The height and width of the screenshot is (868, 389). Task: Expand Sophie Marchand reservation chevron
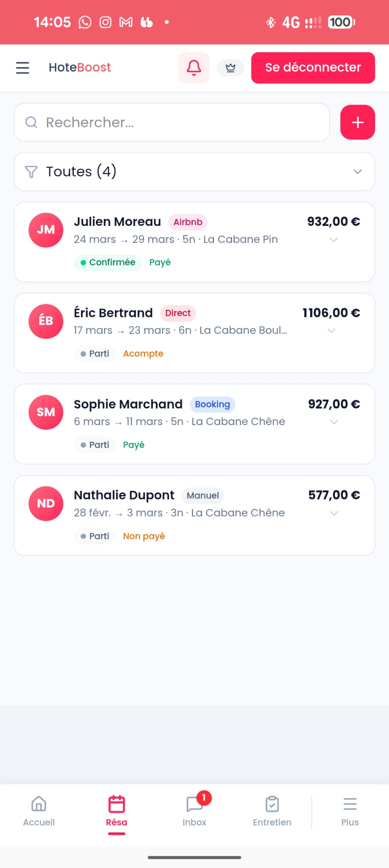click(x=334, y=422)
